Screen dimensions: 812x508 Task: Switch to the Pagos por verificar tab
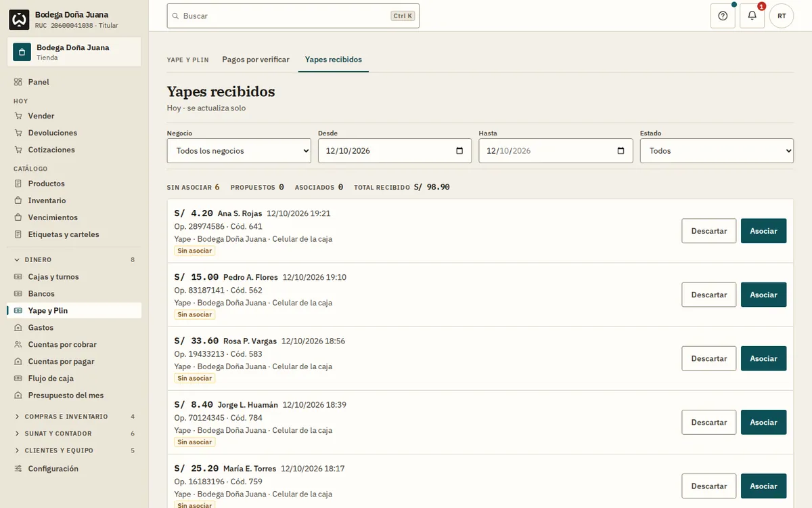[x=256, y=60]
